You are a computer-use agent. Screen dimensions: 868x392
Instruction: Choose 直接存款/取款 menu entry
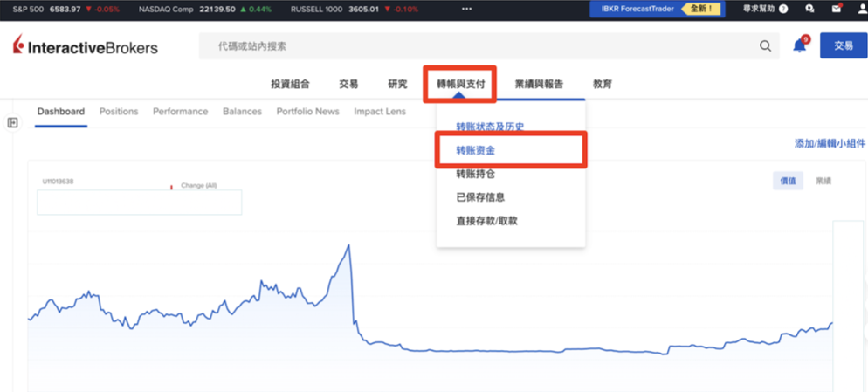486,221
